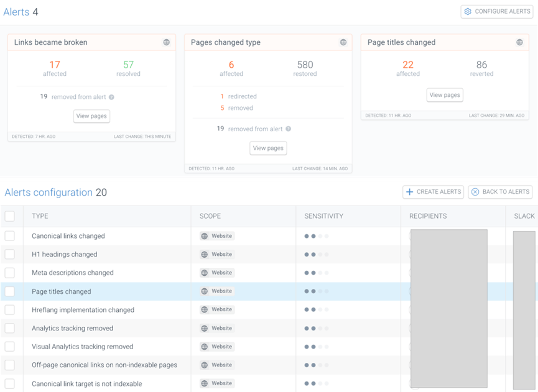Click globe icon on Links became broken card

click(166, 42)
